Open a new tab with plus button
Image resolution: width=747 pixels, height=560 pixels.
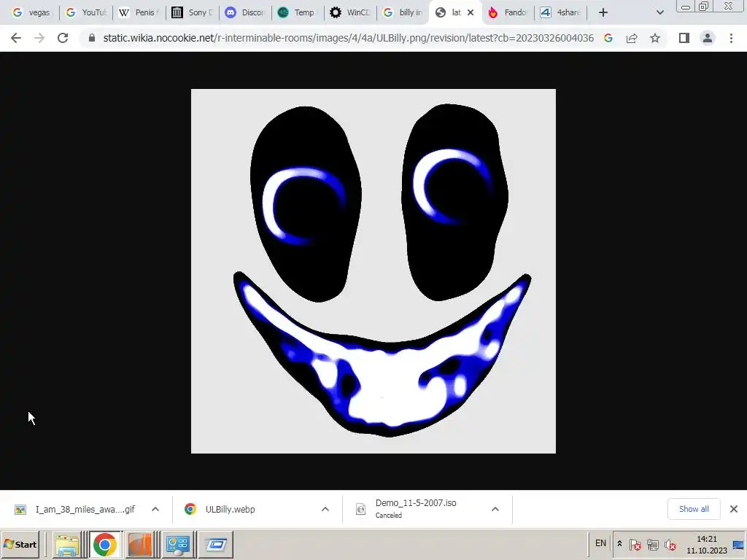pyautogui.click(x=603, y=12)
